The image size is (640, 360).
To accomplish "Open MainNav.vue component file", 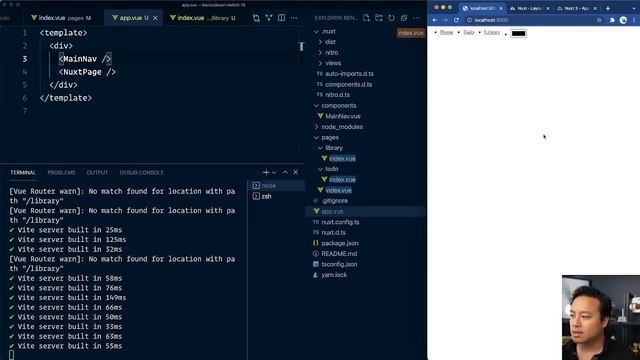I will coord(343,116).
